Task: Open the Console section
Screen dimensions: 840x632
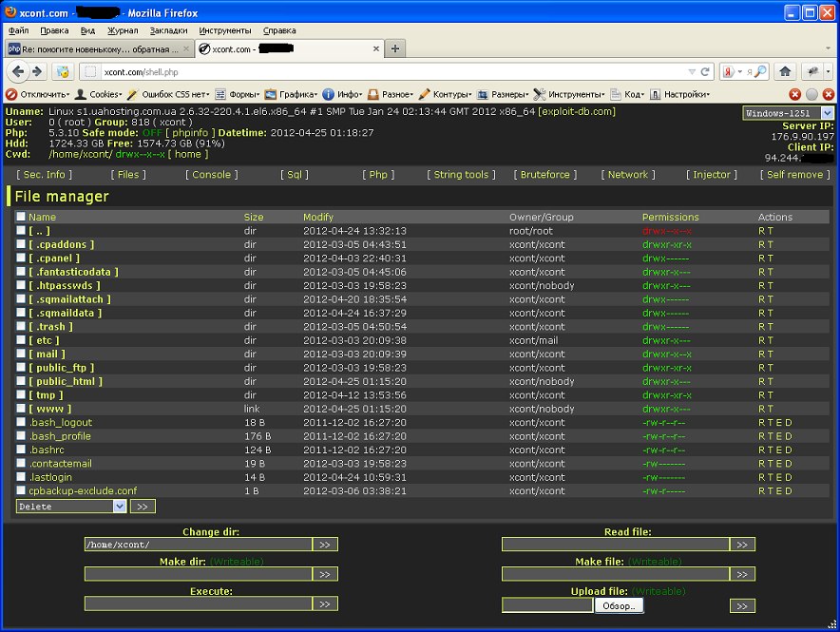Action: pos(212,175)
